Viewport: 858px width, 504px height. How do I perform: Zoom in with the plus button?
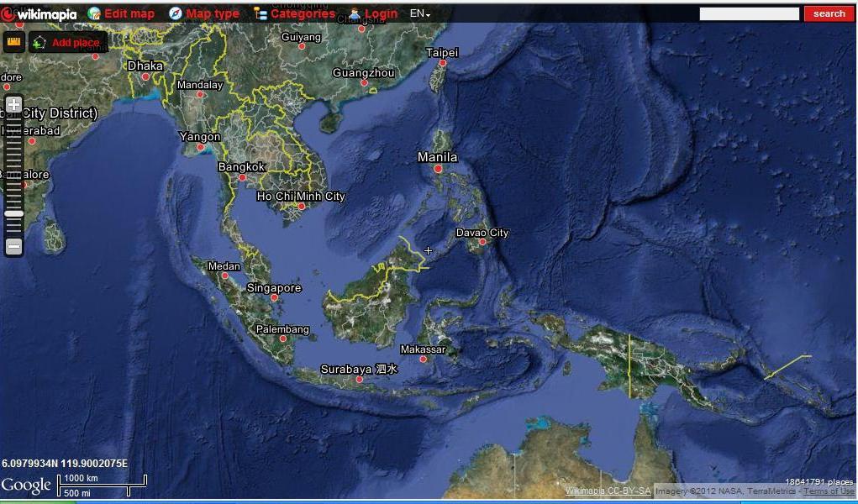[x=13, y=104]
